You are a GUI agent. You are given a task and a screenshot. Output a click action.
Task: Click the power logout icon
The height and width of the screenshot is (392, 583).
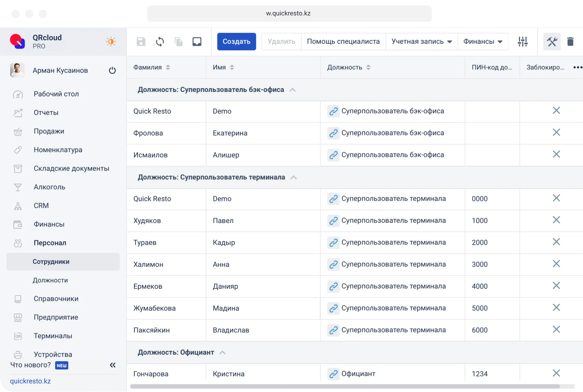112,71
